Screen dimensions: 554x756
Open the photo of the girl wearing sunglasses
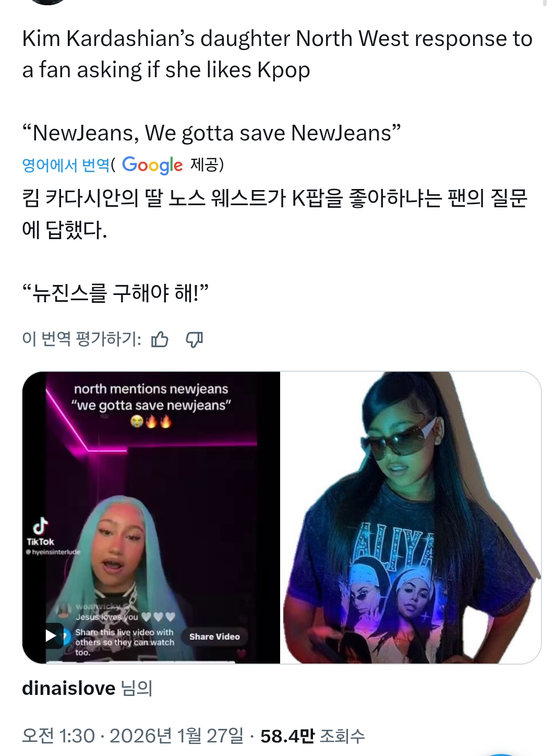click(411, 517)
